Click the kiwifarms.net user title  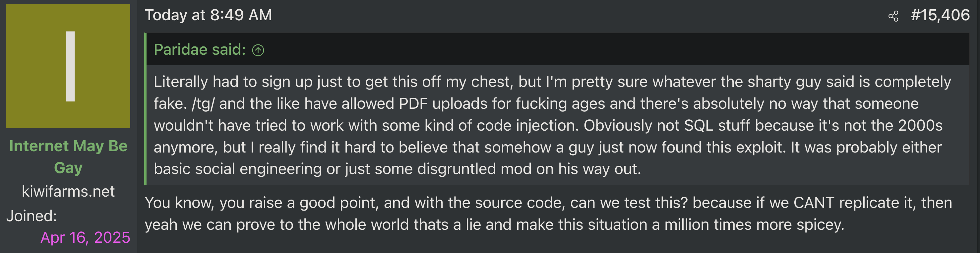click(x=68, y=191)
